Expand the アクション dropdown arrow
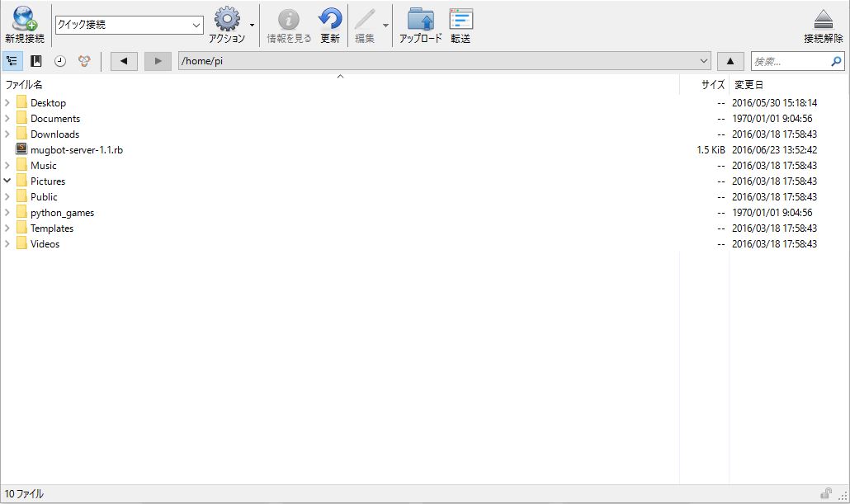The height and width of the screenshot is (504, 850). [252, 25]
